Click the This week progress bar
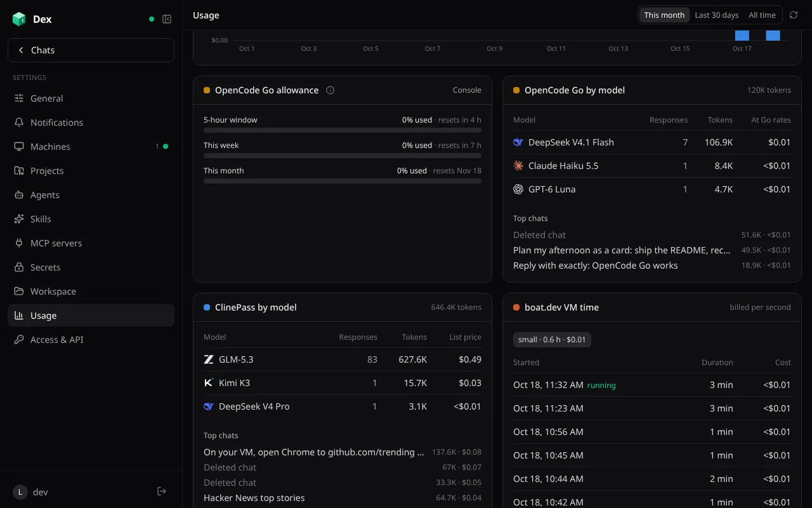This screenshot has height=508, width=812. 343,156
